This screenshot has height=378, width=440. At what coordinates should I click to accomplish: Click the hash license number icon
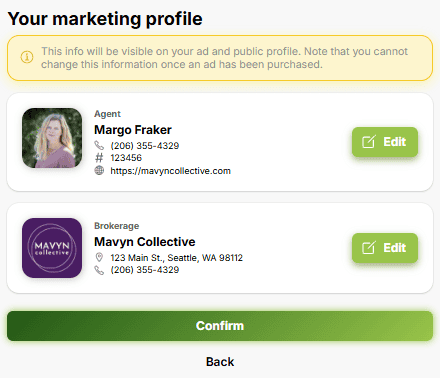pyautogui.click(x=99, y=158)
